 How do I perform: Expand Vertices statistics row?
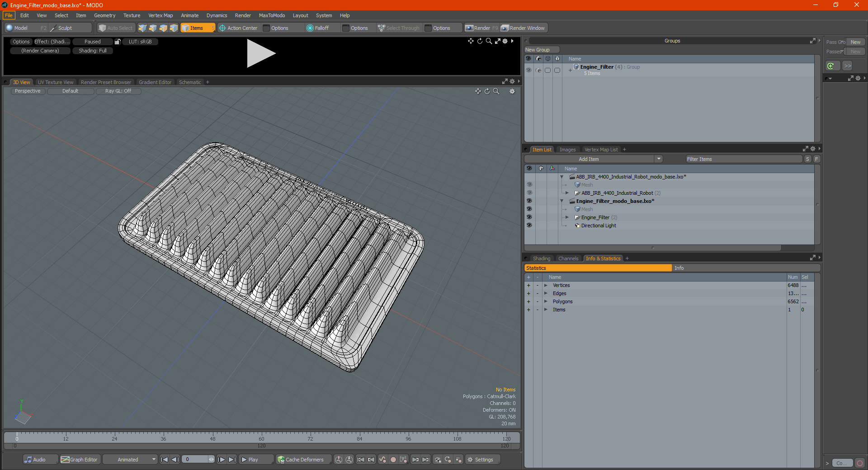click(546, 285)
